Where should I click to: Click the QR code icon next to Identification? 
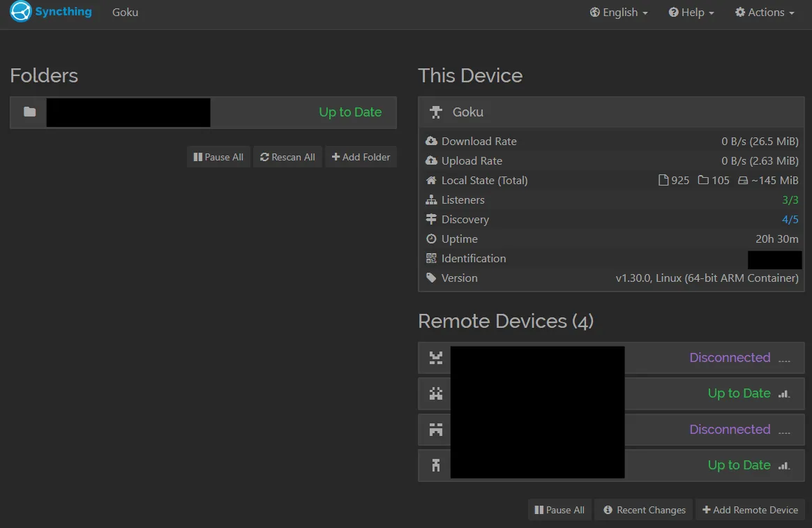[431, 258]
